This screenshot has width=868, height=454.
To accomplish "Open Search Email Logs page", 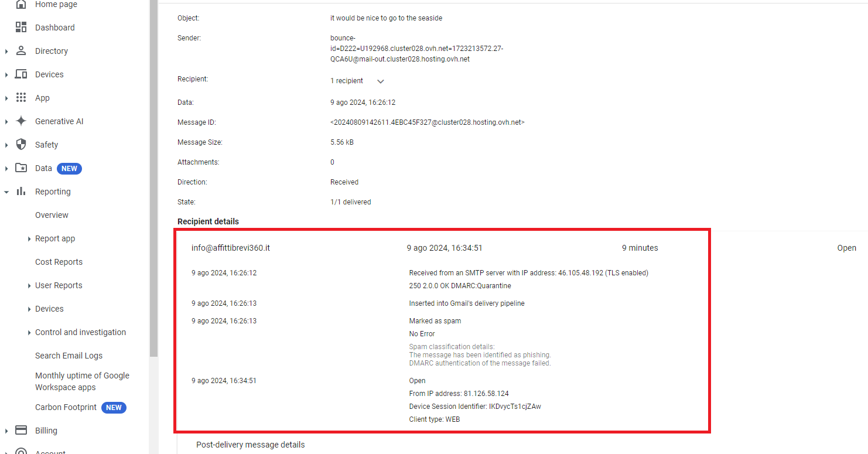I will tap(69, 356).
